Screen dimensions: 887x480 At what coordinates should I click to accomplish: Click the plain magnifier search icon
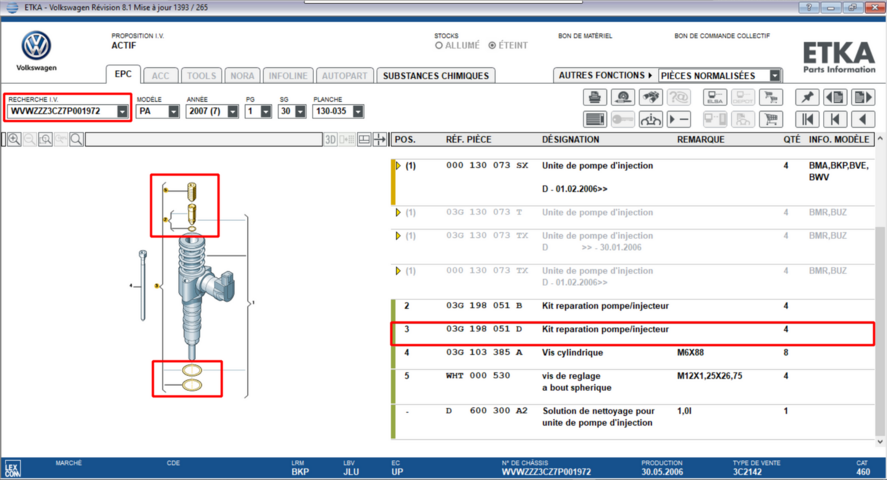click(x=76, y=139)
